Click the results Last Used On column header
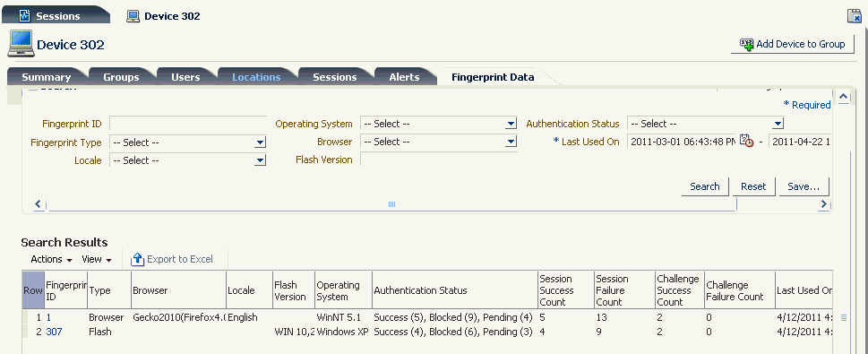The image size is (868, 354). click(804, 290)
